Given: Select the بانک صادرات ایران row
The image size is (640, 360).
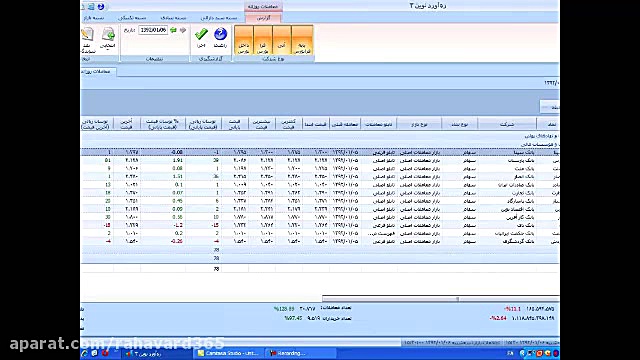Looking at the screenshot, I should [320, 184].
